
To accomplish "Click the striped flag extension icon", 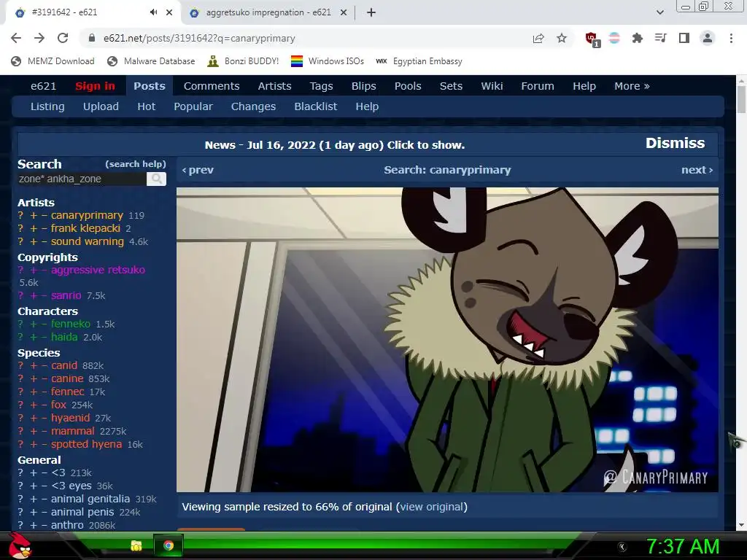I will click(614, 38).
